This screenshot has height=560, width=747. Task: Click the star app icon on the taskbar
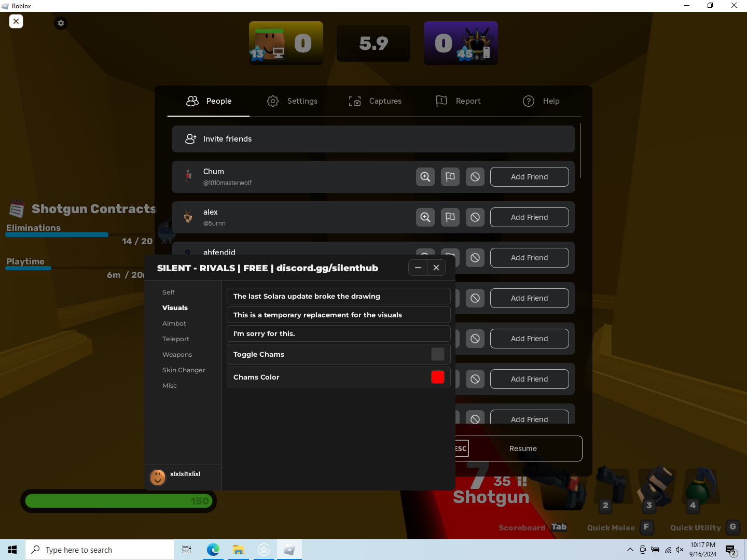(x=264, y=550)
